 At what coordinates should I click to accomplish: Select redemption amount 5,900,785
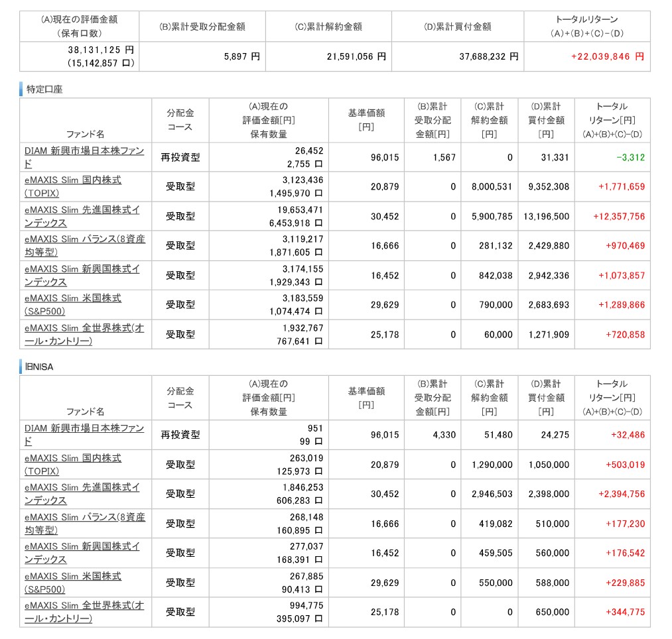pyautogui.click(x=492, y=217)
